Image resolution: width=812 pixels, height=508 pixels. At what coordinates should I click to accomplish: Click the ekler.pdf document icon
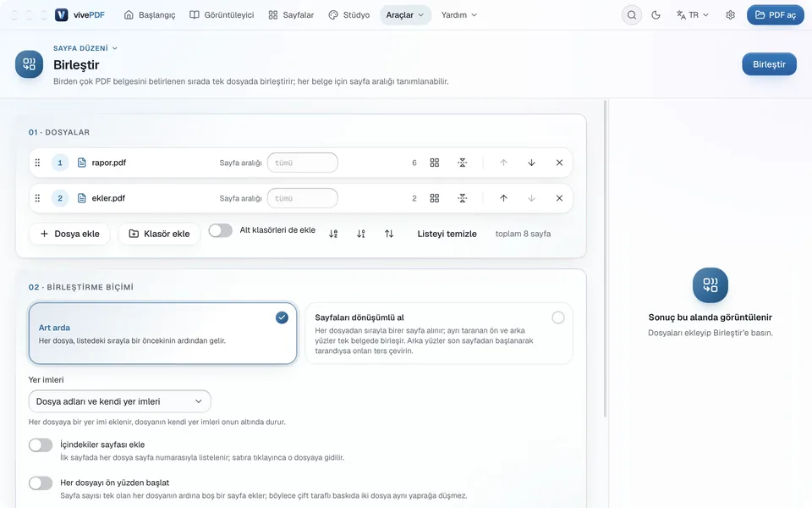(x=82, y=198)
